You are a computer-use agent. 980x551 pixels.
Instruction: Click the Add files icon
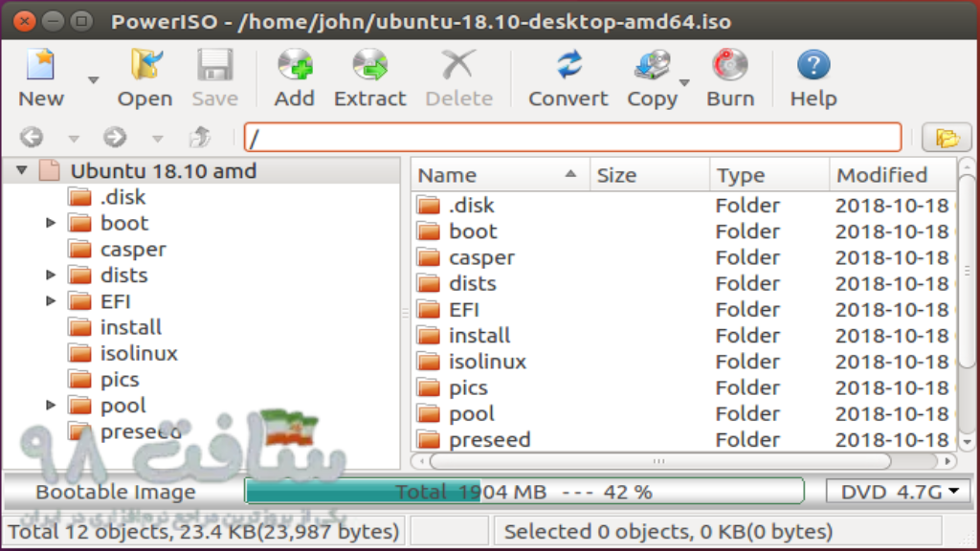click(295, 65)
